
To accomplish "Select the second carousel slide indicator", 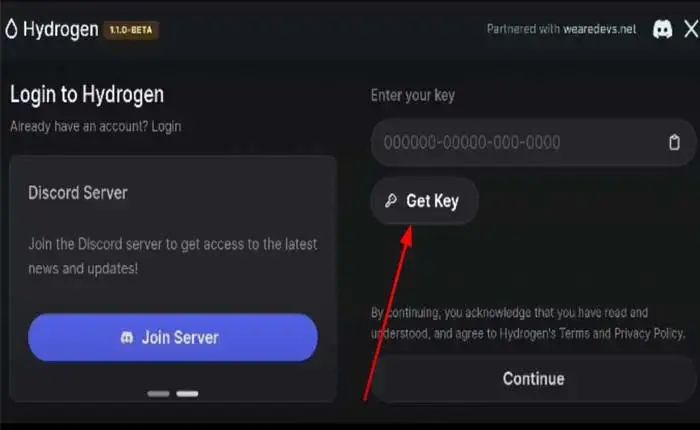I will (x=187, y=394).
